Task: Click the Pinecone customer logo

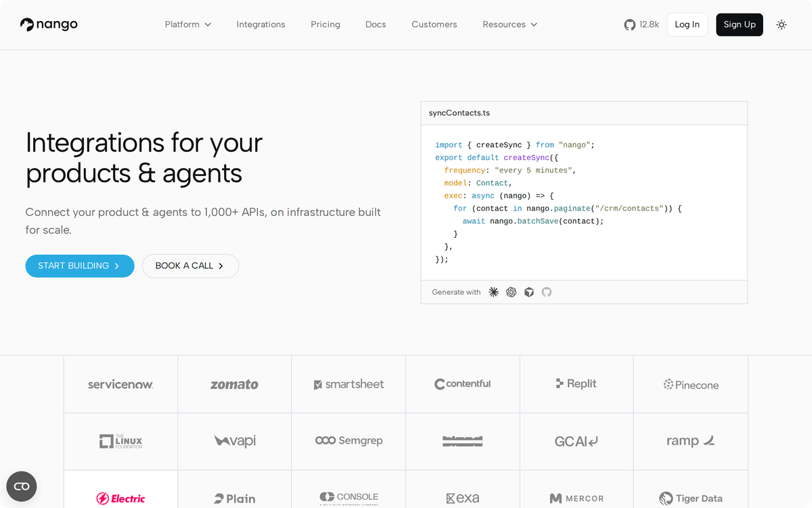Action: (691, 385)
